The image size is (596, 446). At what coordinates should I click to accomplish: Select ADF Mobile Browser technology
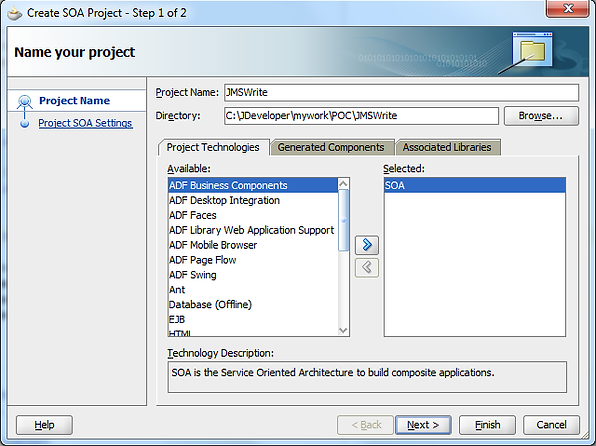pos(253,245)
